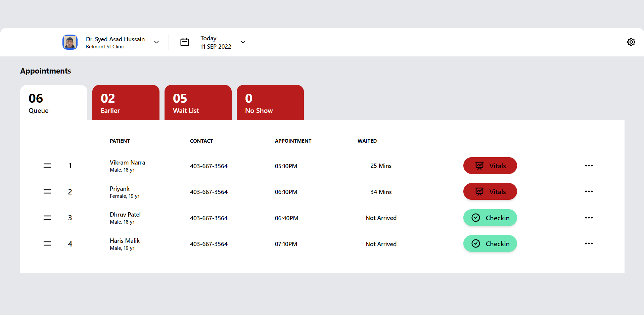Click the Today 11 SEP 2022 date

point(216,42)
